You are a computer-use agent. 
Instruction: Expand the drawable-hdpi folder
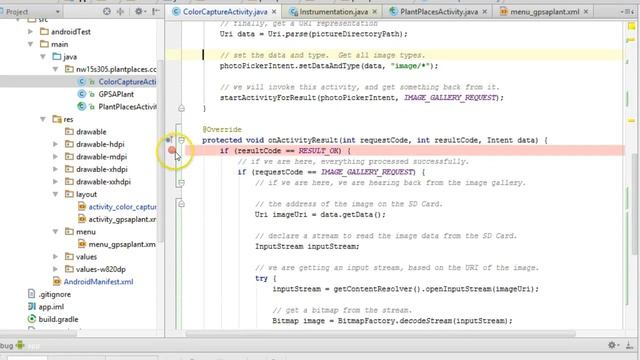coord(56,144)
